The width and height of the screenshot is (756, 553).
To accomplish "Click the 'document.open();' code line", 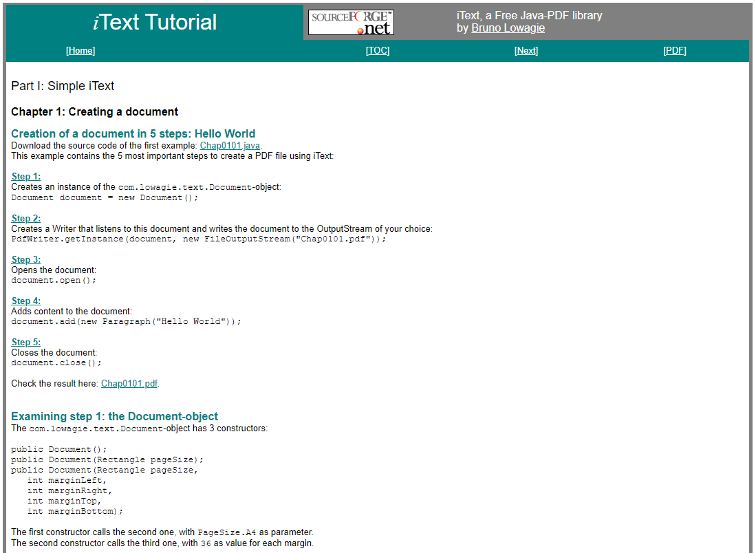I will (x=54, y=280).
